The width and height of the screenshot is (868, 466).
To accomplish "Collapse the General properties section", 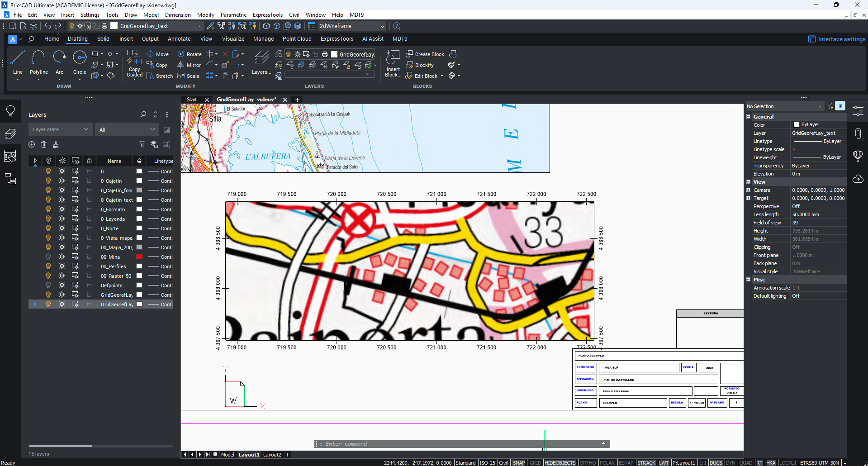I will click(x=749, y=117).
